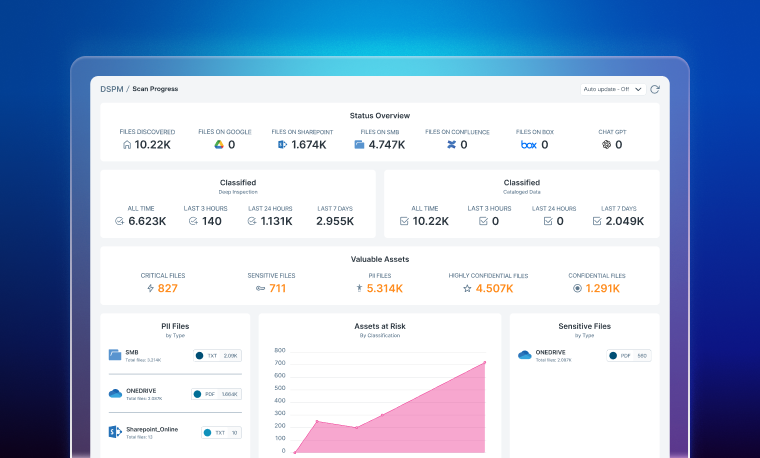Click the Critical Files lightning icon
This screenshot has width=760, height=458.
click(x=150, y=288)
